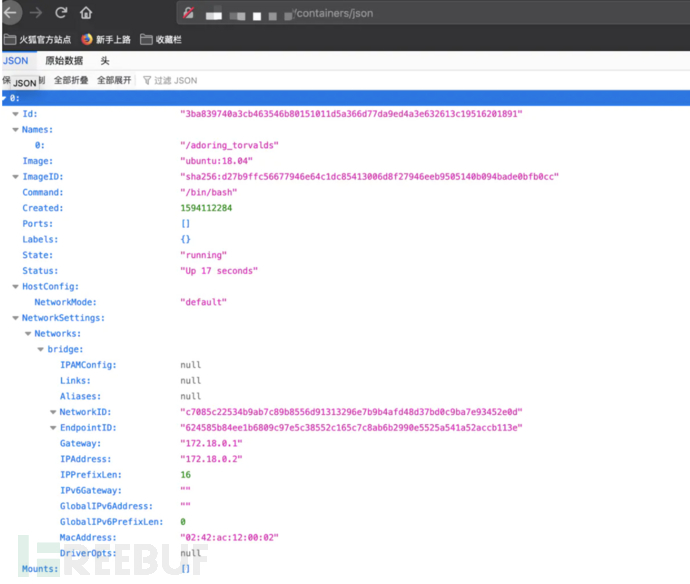The height and width of the screenshot is (584, 690).
Task: Select the "Up 17 seconds" status value
Action: coord(219,271)
